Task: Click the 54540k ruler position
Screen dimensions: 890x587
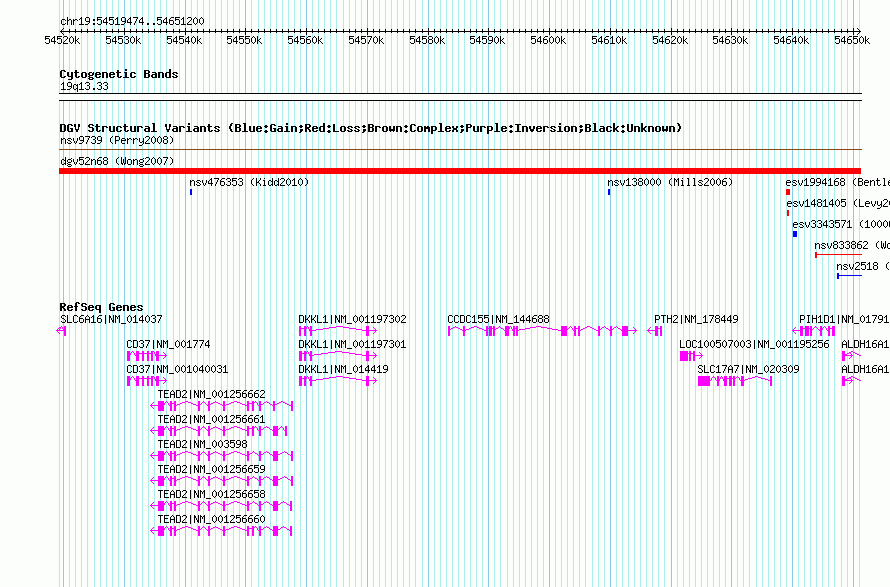Action: coord(184,41)
